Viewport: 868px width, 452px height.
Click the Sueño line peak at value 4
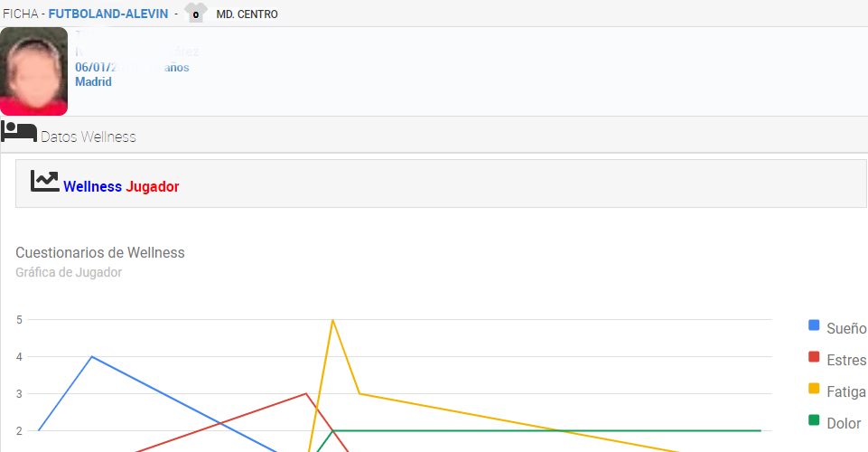(92, 356)
